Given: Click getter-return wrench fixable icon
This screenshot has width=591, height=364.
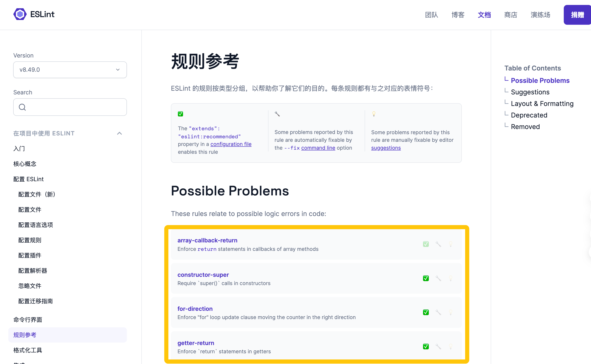Looking at the screenshot, I should tap(438, 346).
